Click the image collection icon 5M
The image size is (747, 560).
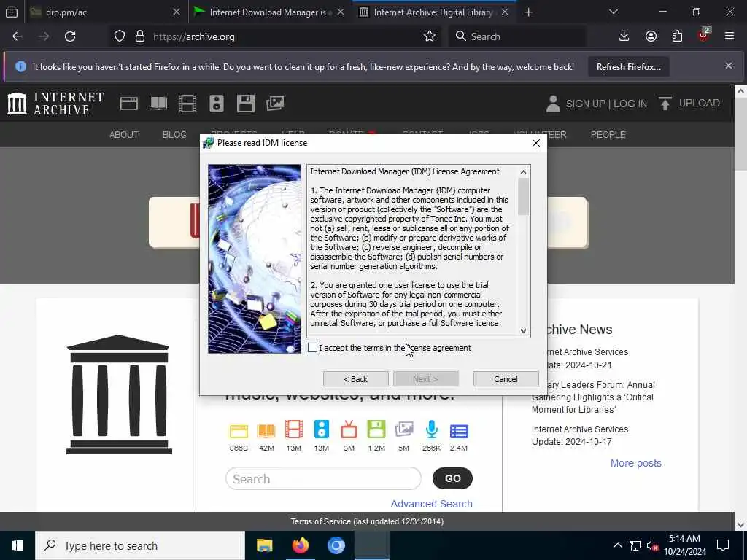[x=404, y=429]
